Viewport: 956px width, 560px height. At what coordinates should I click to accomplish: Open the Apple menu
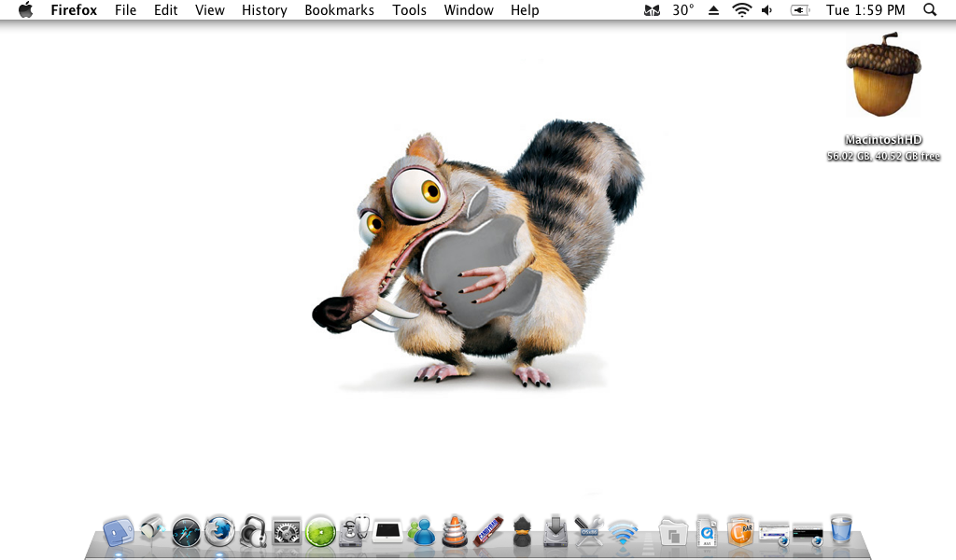[x=25, y=9]
